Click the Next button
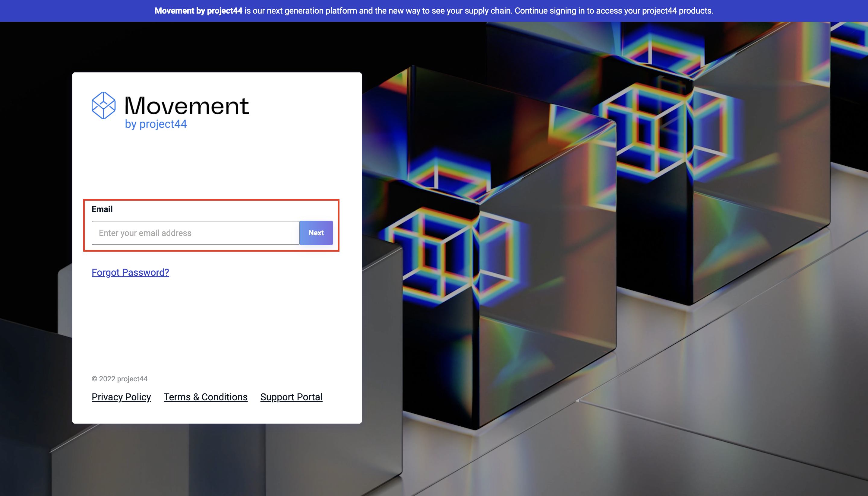Viewport: 868px width, 496px height. 316,233
